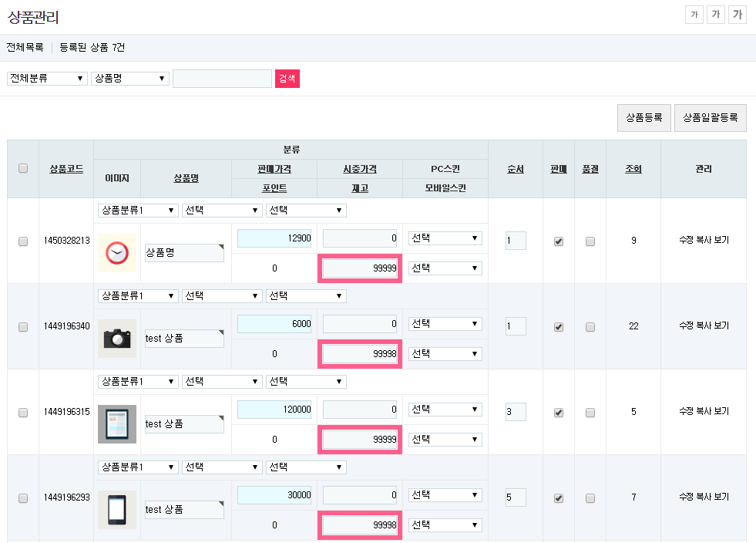Click 보기 for product 1449196315

(722, 411)
